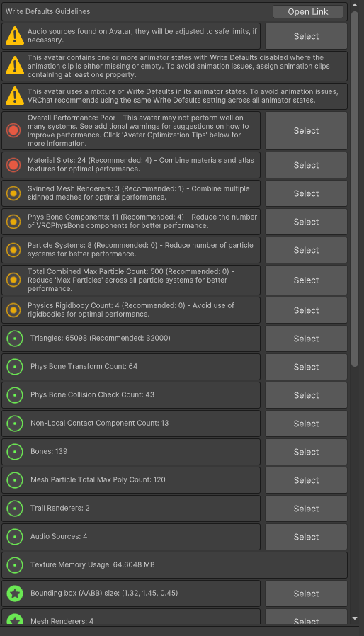Image resolution: width=364 pixels, height=636 pixels.
Task: Select objects for Bones: 139
Action: pos(306,452)
